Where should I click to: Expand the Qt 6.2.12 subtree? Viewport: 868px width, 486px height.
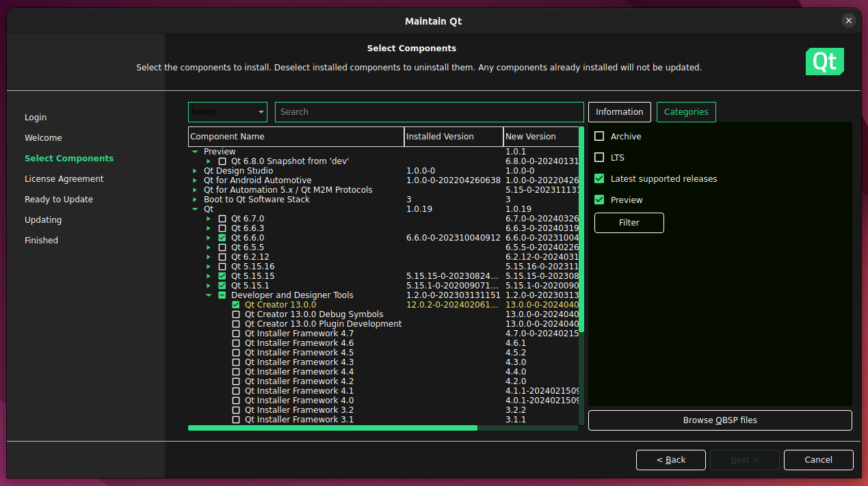pos(209,257)
